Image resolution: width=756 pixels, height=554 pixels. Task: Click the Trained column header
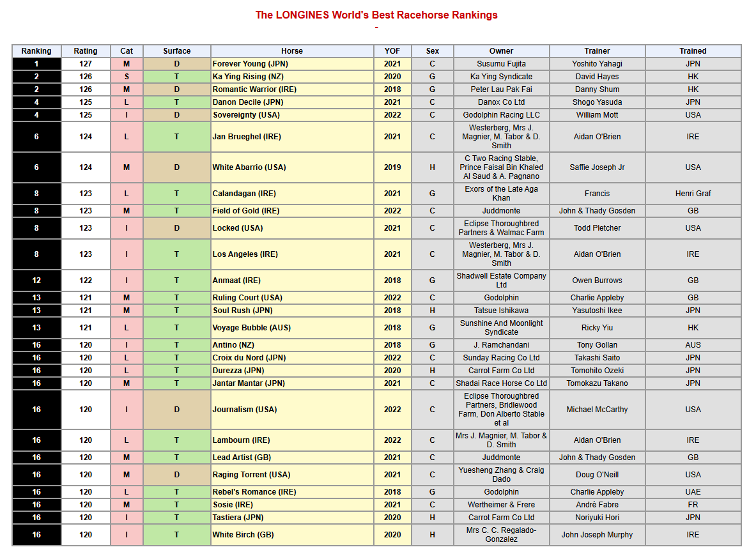point(693,51)
